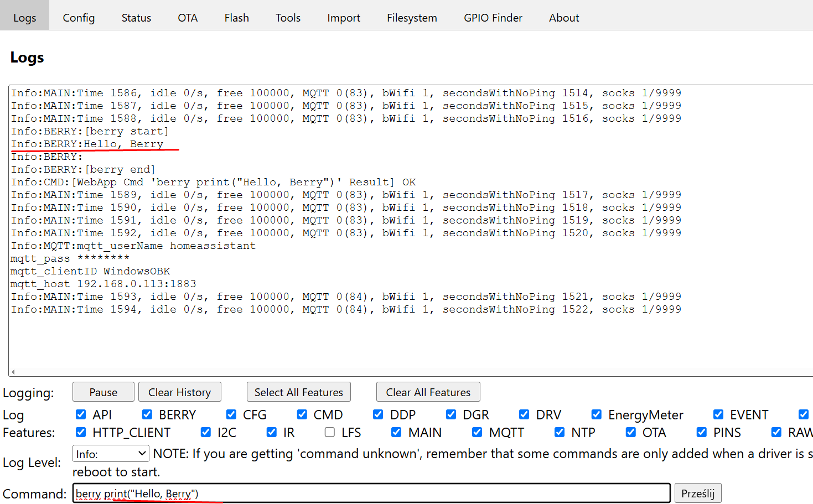Click the 'Info:BERRY:Hello, Berry' log line
Viewport: 813px width, 504px height.
pyautogui.click(x=87, y=144)
